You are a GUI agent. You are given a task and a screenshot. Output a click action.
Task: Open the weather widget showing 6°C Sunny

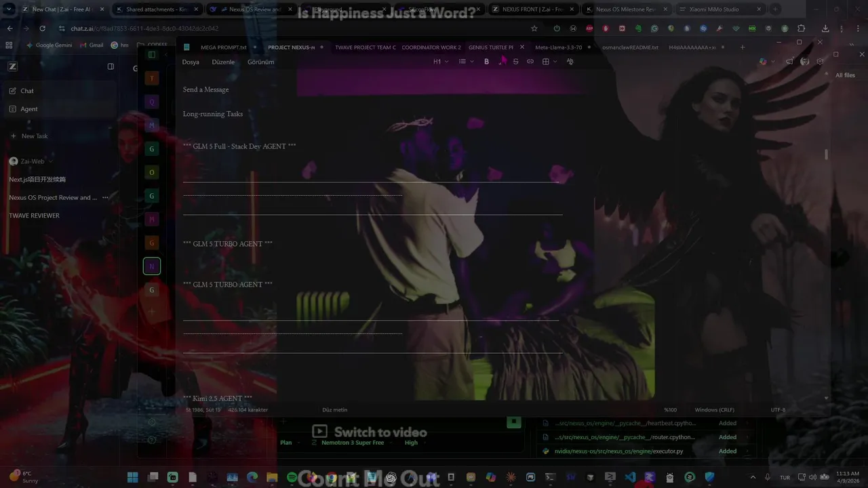click(25, 477)
